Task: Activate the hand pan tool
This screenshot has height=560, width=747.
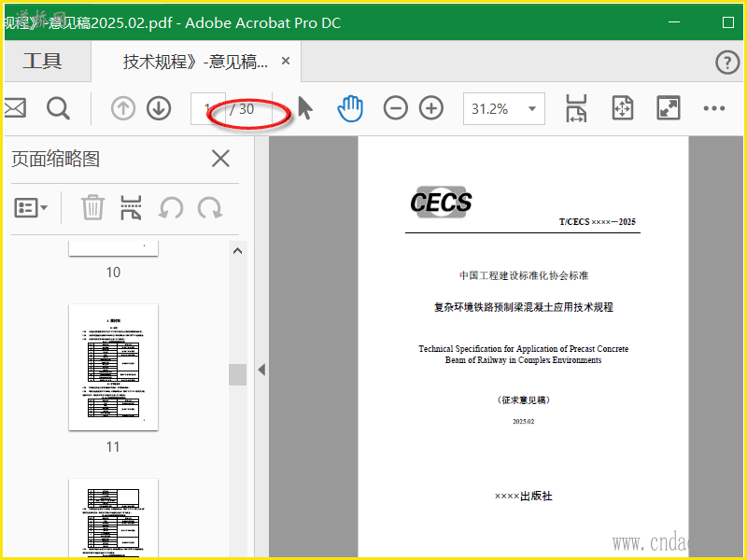Action: tap(350, 108)
